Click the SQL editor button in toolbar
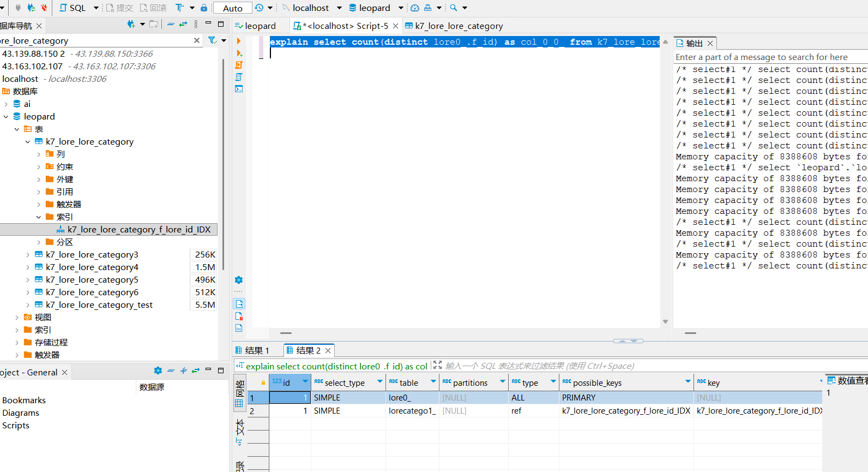The width and height of the screenshot is (868, 472). pos(73,8)
